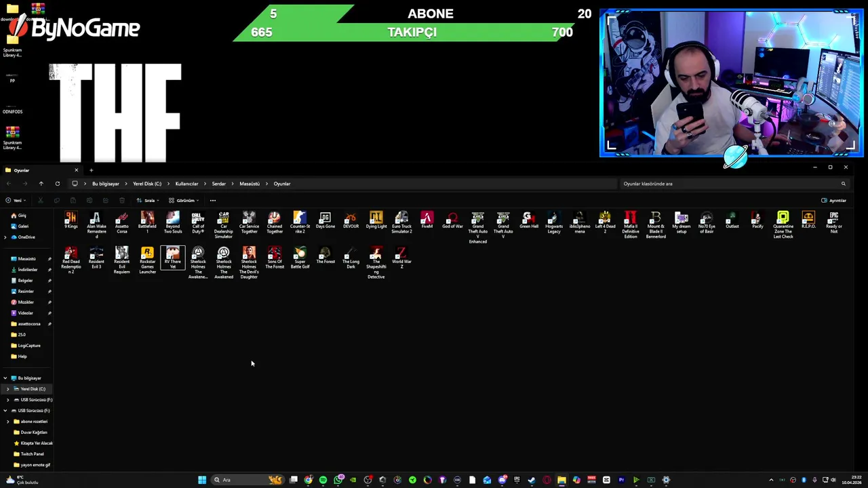Click Kullanıcılar breadcrumb segment
Viewport: 868px width, 488px height.
186,184
